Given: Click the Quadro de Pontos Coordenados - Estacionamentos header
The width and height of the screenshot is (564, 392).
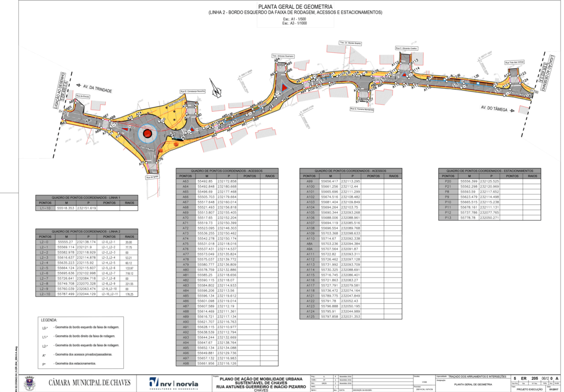Looking at the screenshot, I should click(490, 171).
